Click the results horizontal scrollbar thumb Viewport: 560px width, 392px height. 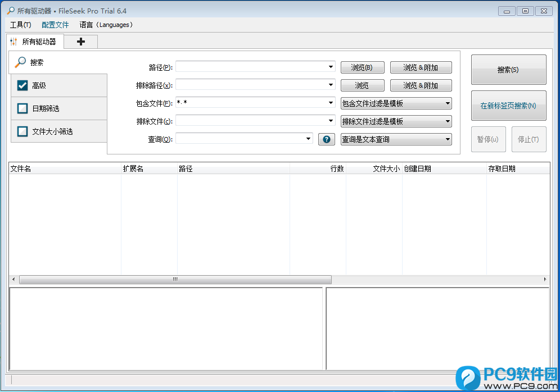175,279
